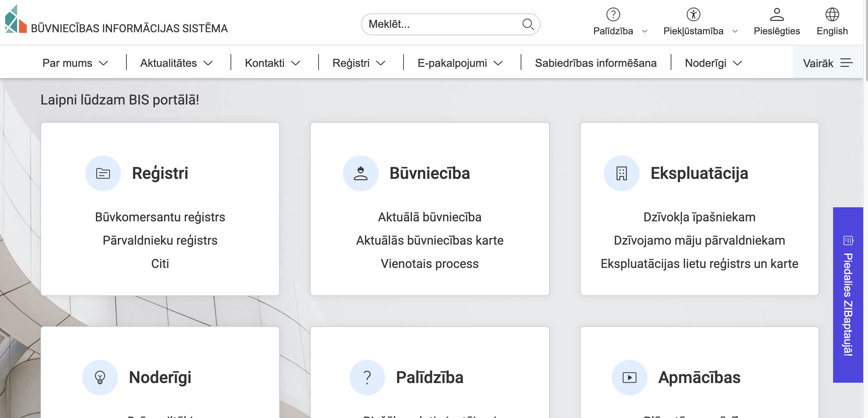Open the Būvniecība card heading
This screenshot has width=868, height=418.
coord(430,173)
